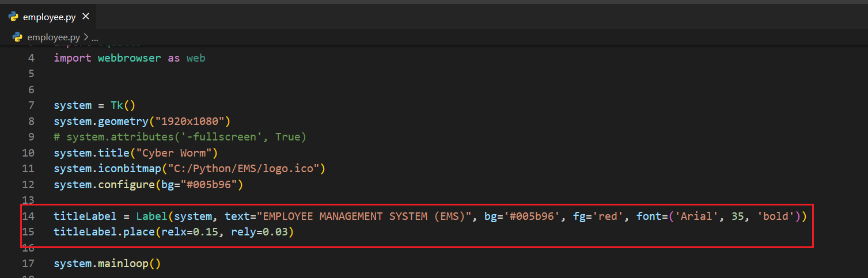Screen dimensions: 868x278
Task: Click line number 7 in the gutter
Action: click(x=31, y=105)
